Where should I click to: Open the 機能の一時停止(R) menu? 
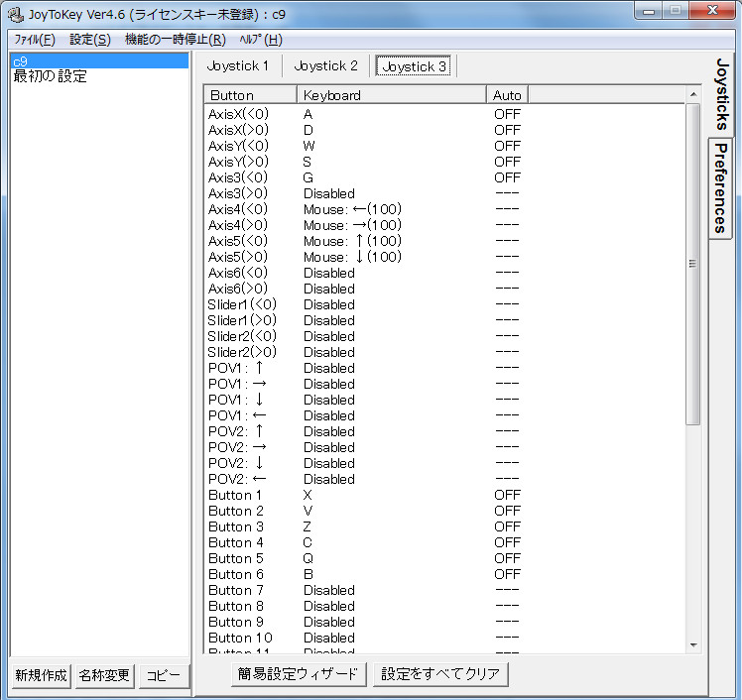176,40
